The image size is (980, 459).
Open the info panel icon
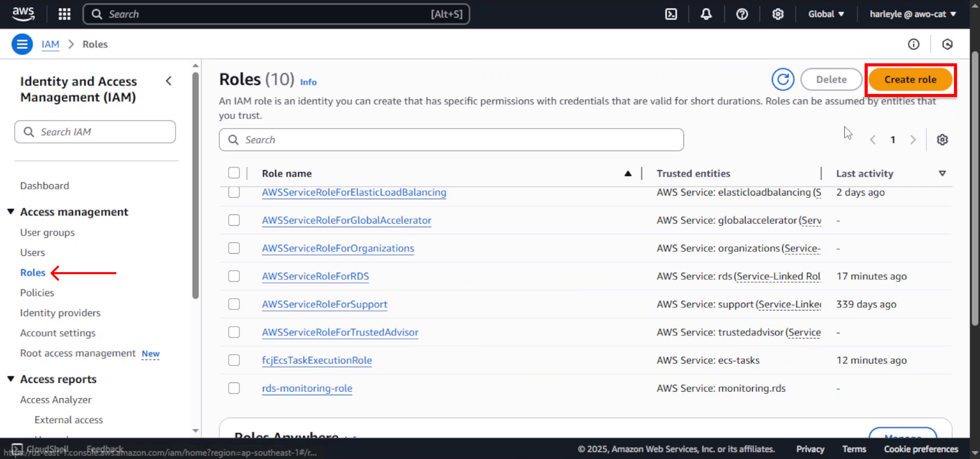[x=914, y=44]
